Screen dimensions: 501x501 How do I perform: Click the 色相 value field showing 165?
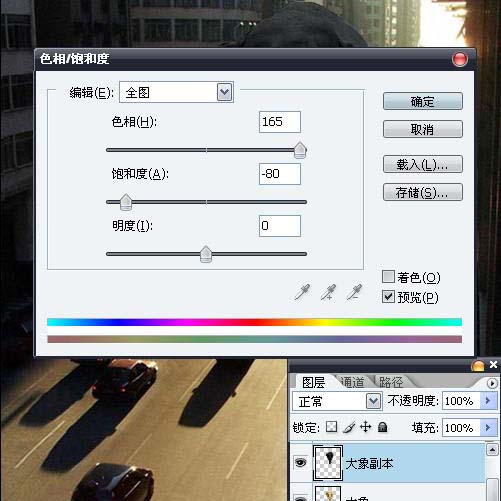(x=280, y=122)
